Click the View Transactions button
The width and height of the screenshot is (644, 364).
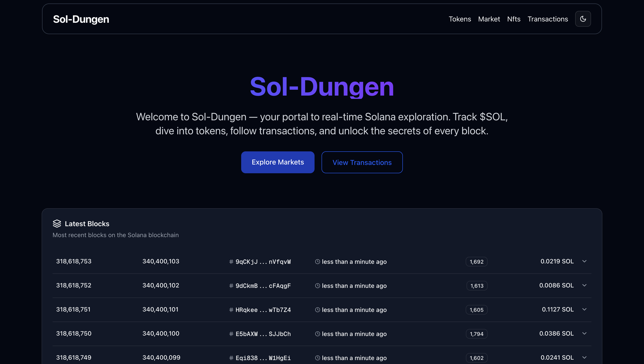(x=362, y=162)
